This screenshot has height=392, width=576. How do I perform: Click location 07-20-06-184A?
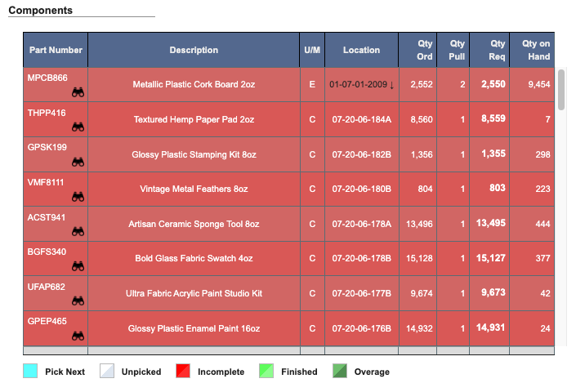tap(361, 120)
